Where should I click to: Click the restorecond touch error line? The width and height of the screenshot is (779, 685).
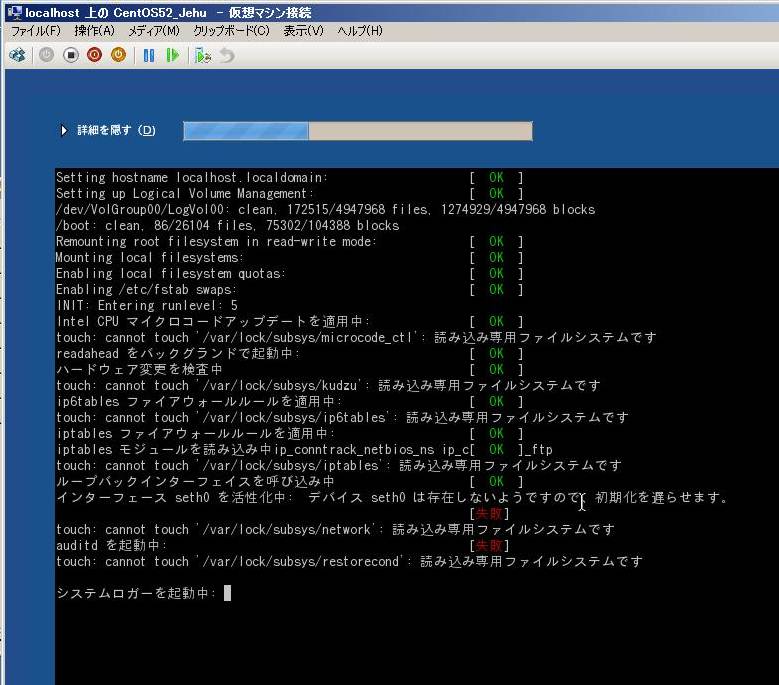(x=349, y=561)
